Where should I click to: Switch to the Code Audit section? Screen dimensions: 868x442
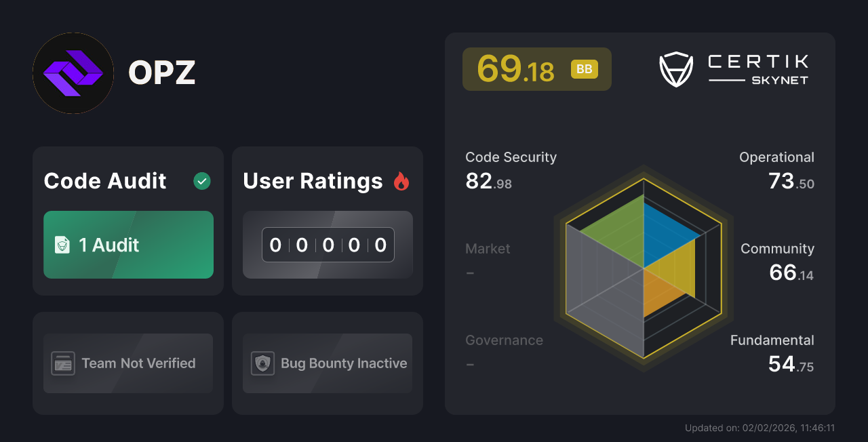(104, 181)
